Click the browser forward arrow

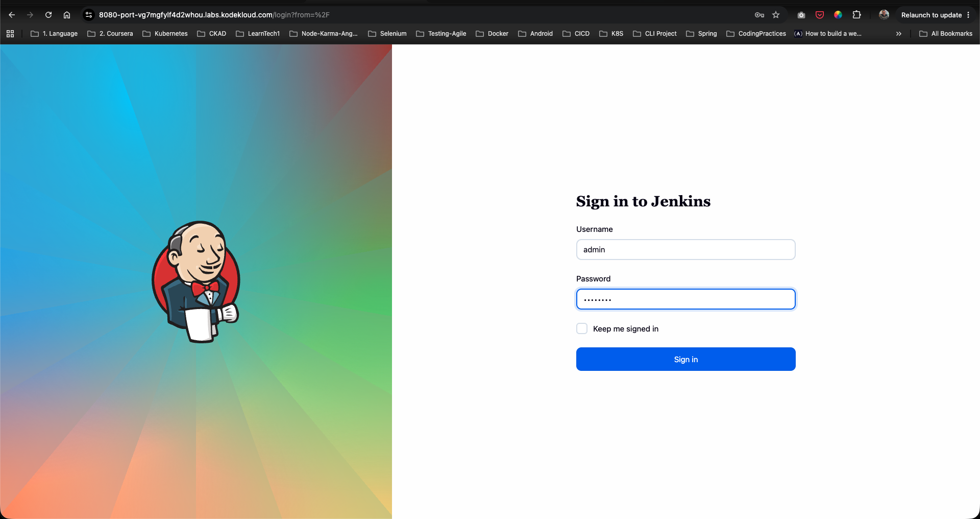pos(30,15)
